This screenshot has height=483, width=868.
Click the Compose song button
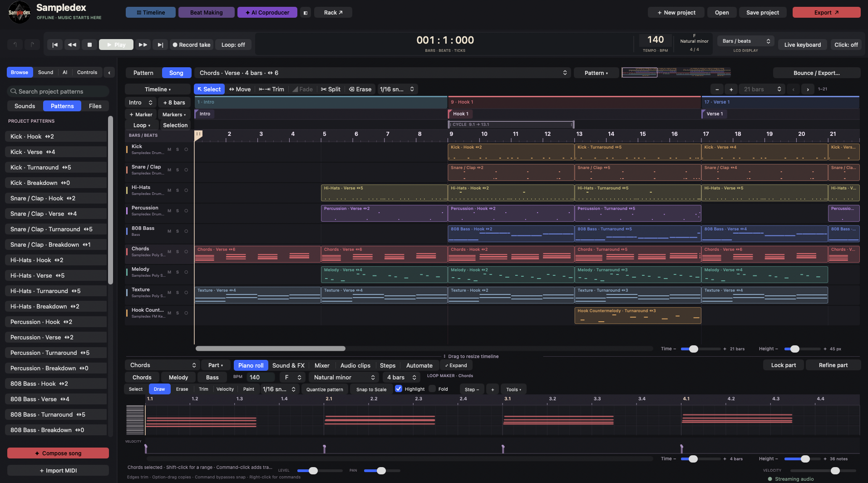pyautogui.click(x=58, y=453)
